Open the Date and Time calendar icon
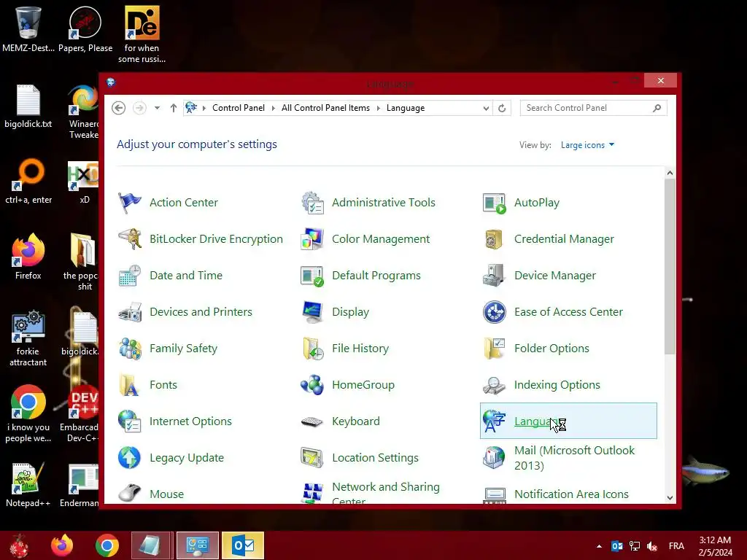747x560 pixels. [x=130, y=276]
